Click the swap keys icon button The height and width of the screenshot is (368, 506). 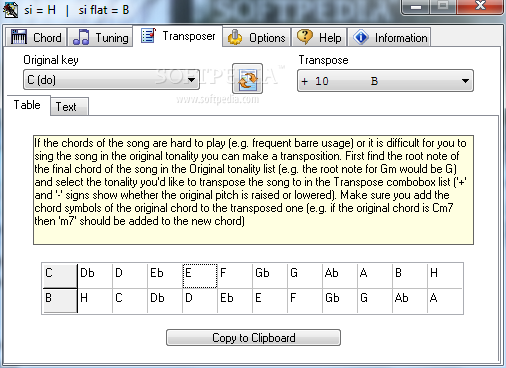(x=247, y=79)
